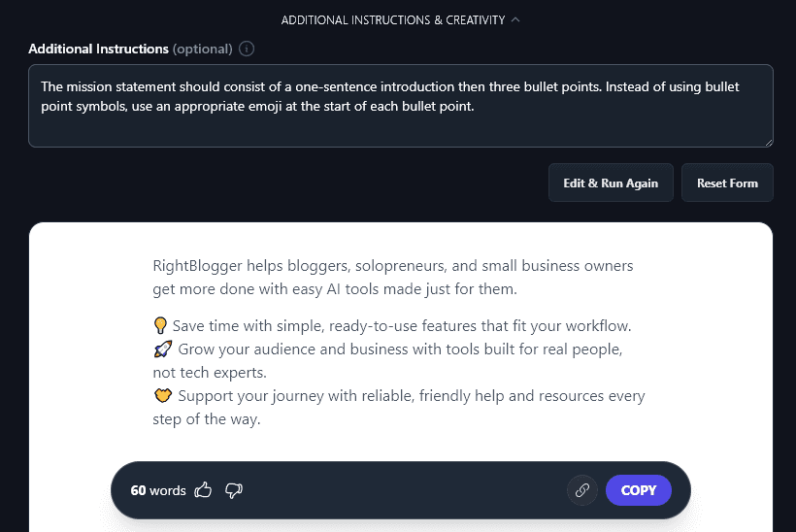Image resolution: width=796 pixels, height=532 pixels.
Task: Click the copy link icon beside COPY
Action: coord(582,490)
